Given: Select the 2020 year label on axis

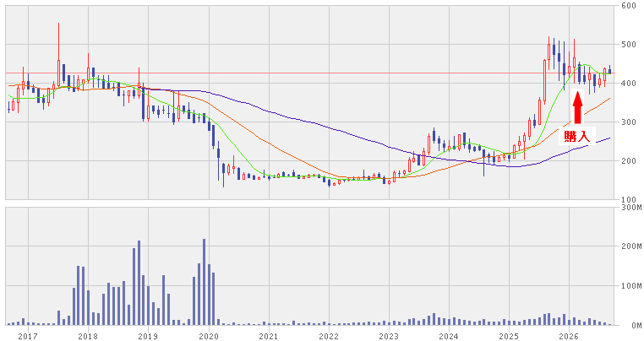Looking at the screenshot, I should (208, 337).
